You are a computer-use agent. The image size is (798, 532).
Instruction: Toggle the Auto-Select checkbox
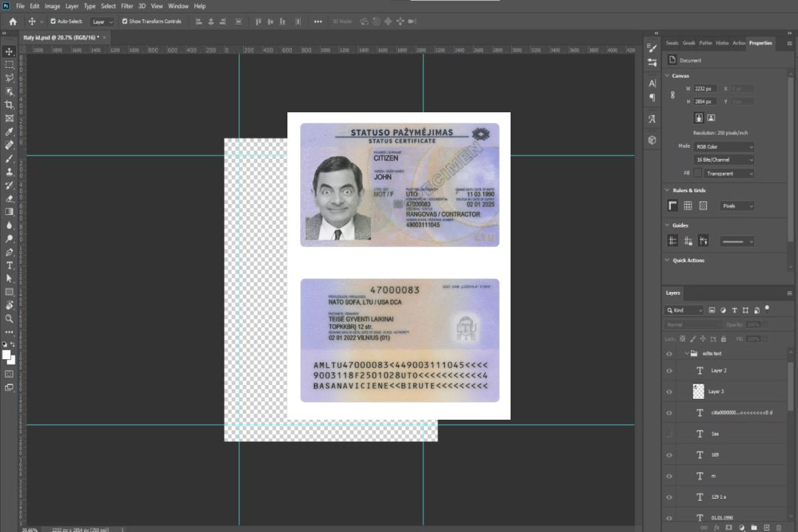(x=53, y=21)
